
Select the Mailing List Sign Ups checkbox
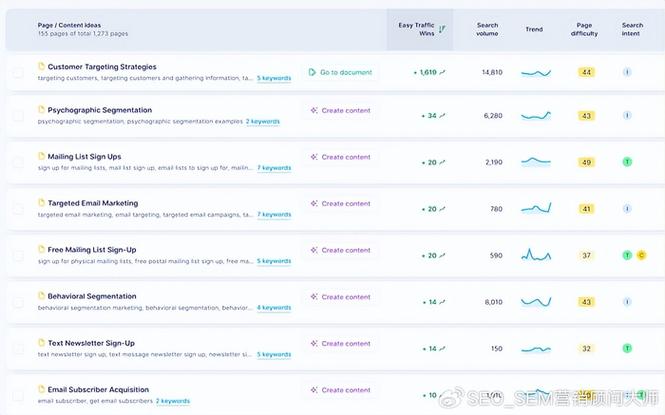[x=18, y=162]
